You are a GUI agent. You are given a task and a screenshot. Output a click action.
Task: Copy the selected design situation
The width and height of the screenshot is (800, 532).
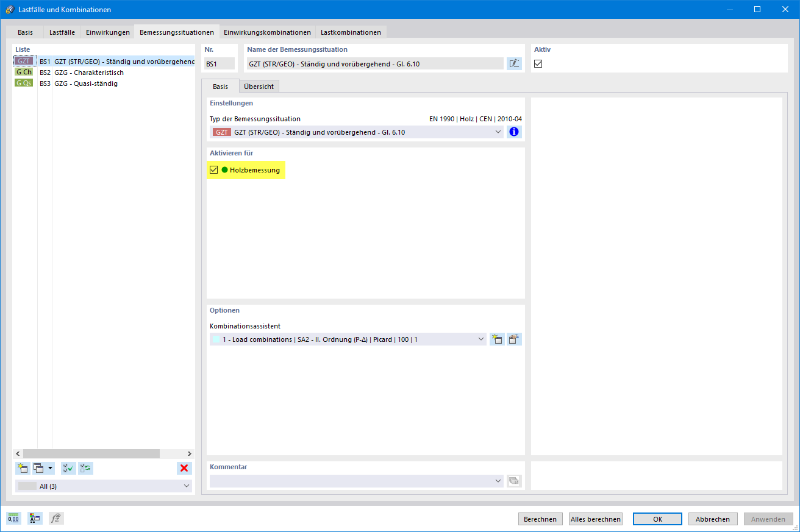(x=38, y=468)
